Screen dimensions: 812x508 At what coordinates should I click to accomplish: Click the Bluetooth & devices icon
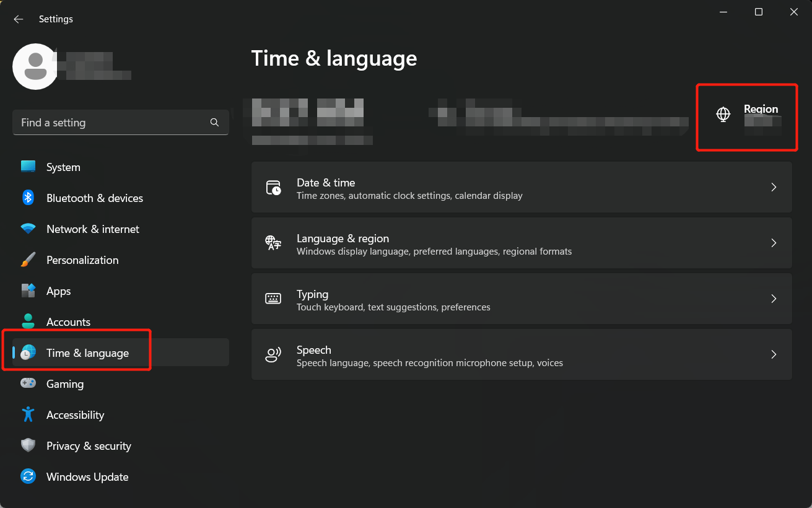coord(28,198)
